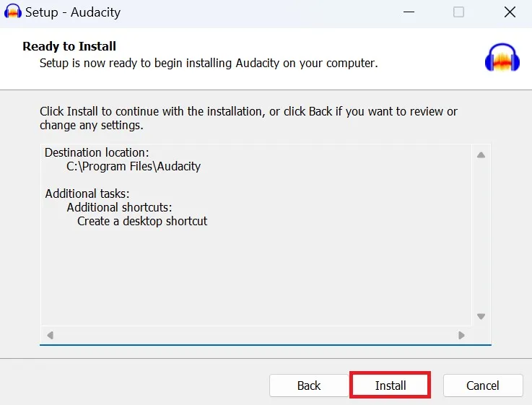Viewport: 532px width, 405px height.
Task: Click the 'Additional tasks:' line
Action: 87,193
